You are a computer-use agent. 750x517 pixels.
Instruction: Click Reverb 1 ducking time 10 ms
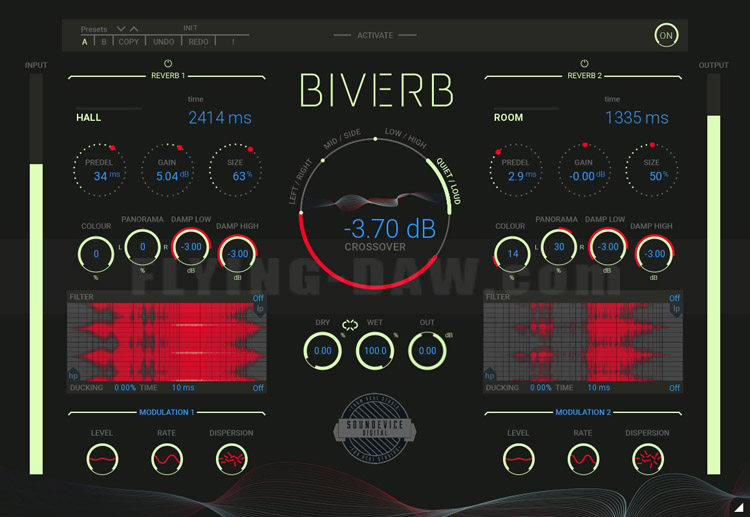point(183,388)
